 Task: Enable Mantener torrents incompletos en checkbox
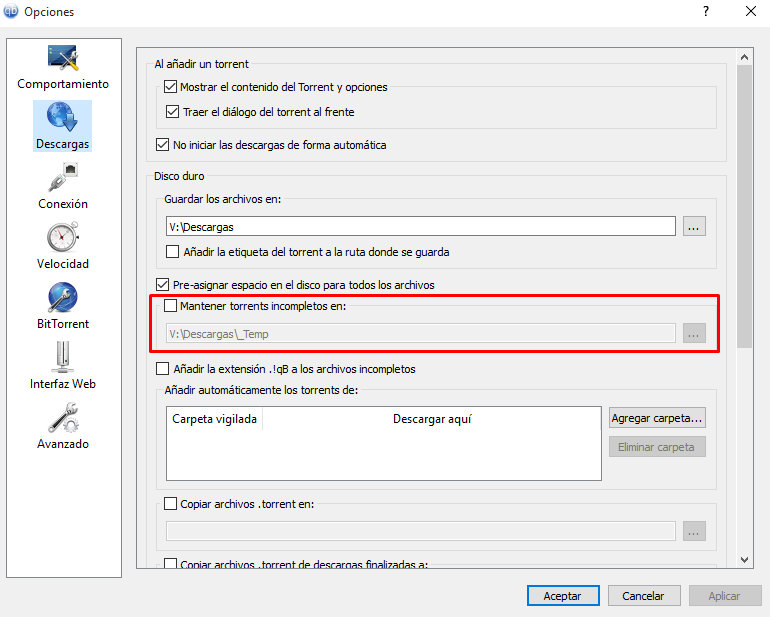point(170,306)
